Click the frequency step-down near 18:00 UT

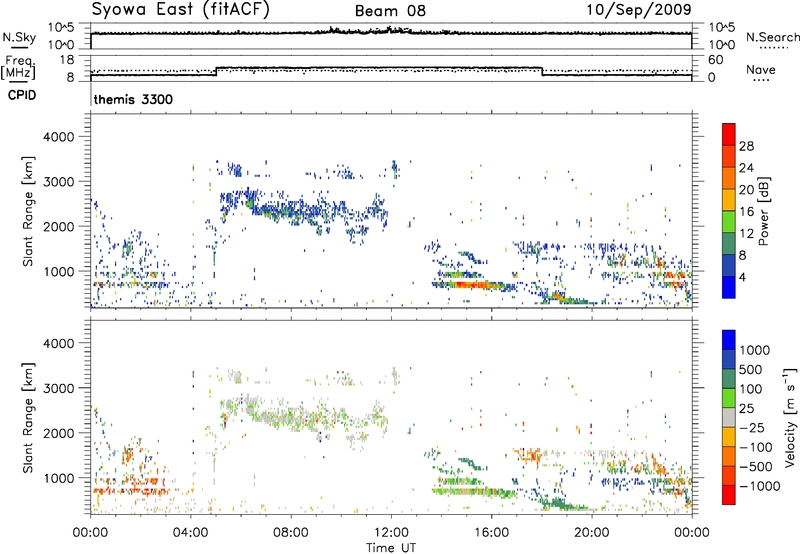coord(542,71)
